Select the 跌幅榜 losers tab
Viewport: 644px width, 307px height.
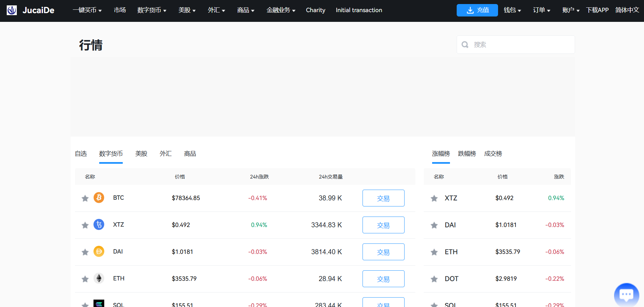tap(467, 154)
